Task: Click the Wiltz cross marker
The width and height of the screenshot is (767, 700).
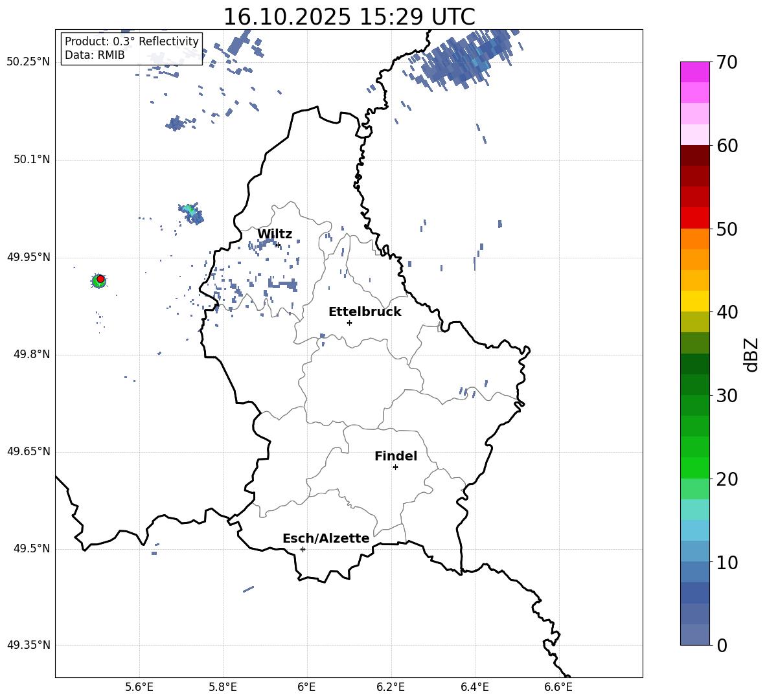Action: [x=278, y=245]
